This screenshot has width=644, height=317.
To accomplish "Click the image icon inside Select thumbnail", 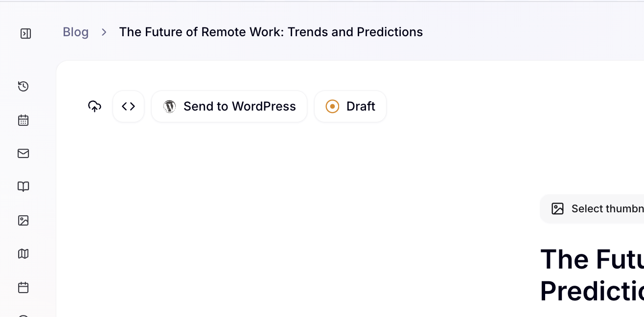I will tap(557, 208).
